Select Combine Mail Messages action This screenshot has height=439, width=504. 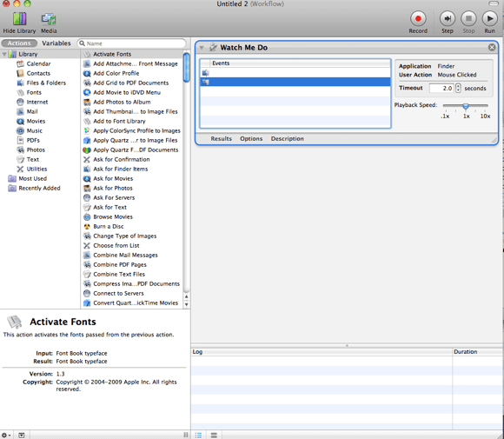pos(132,255)
